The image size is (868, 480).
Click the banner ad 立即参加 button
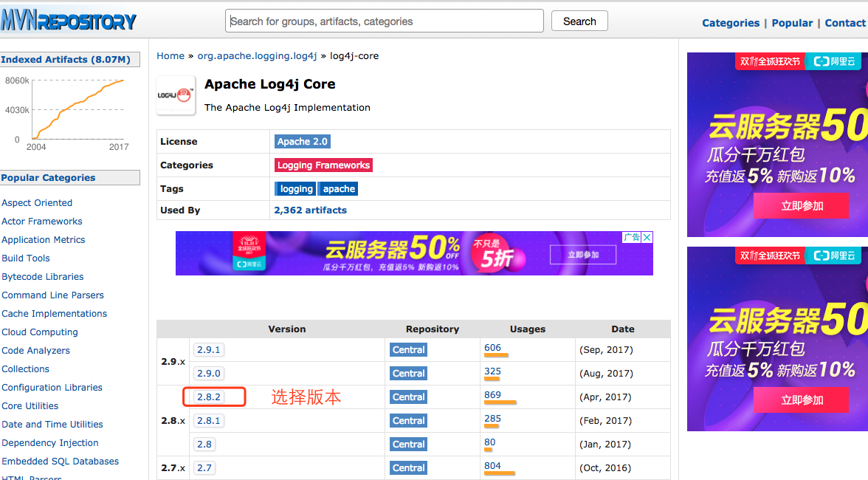tap(583, 255)
